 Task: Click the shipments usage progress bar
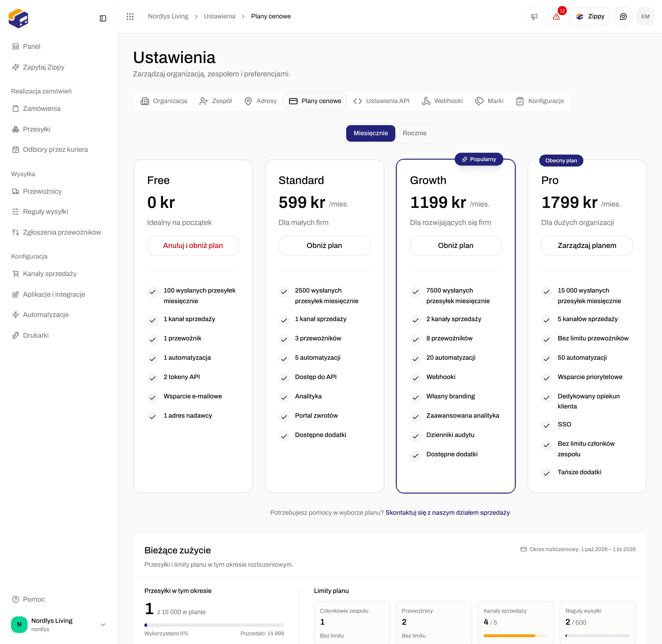pos(214,625)
